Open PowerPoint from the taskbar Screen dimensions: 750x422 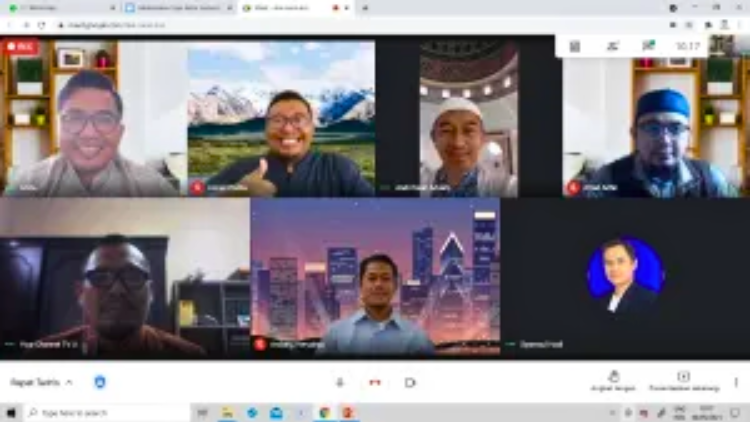(348, 412)
